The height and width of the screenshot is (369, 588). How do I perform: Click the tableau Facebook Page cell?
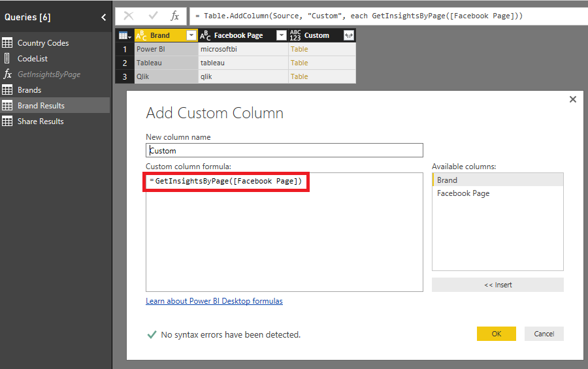coord(243,63)
